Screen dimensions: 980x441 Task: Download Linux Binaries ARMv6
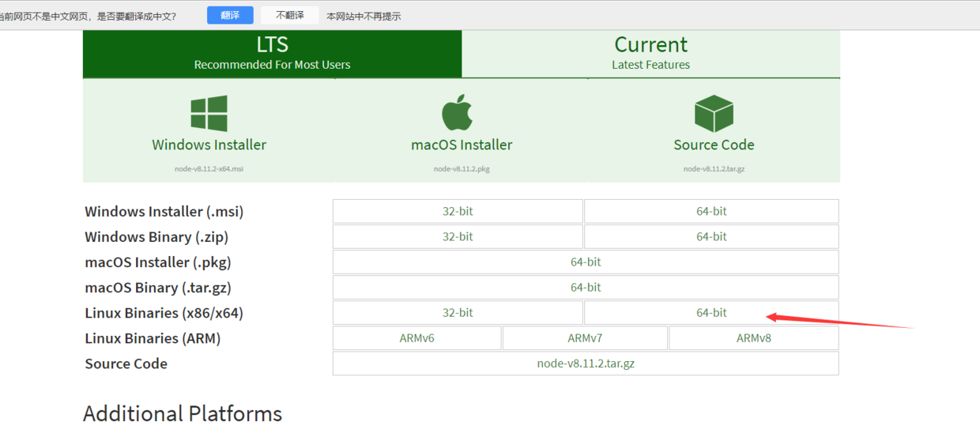(416, 337)
